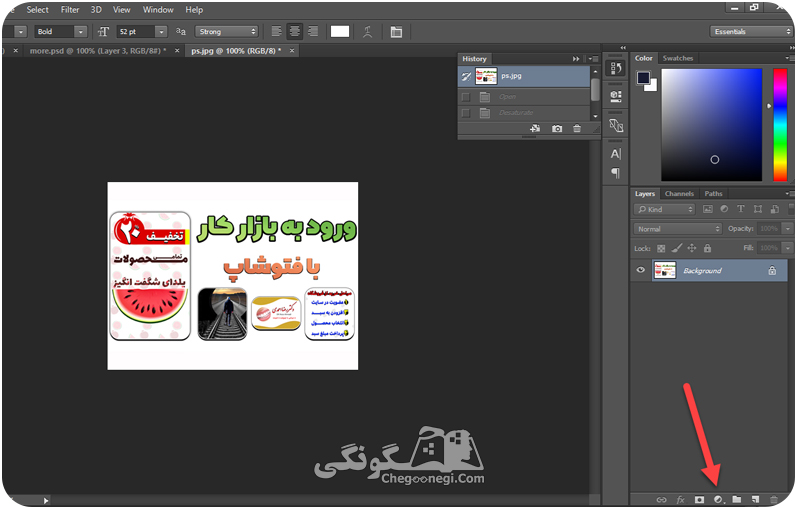Select the Background layer thumbnail
The height and width of the screenshot is (508, 798).
[665, 270]
